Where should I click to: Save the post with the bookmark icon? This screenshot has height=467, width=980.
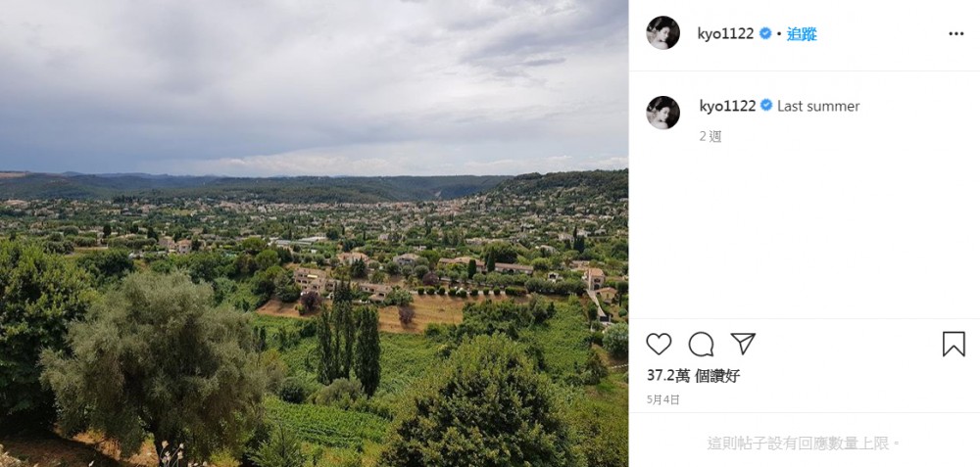(954, 344)
